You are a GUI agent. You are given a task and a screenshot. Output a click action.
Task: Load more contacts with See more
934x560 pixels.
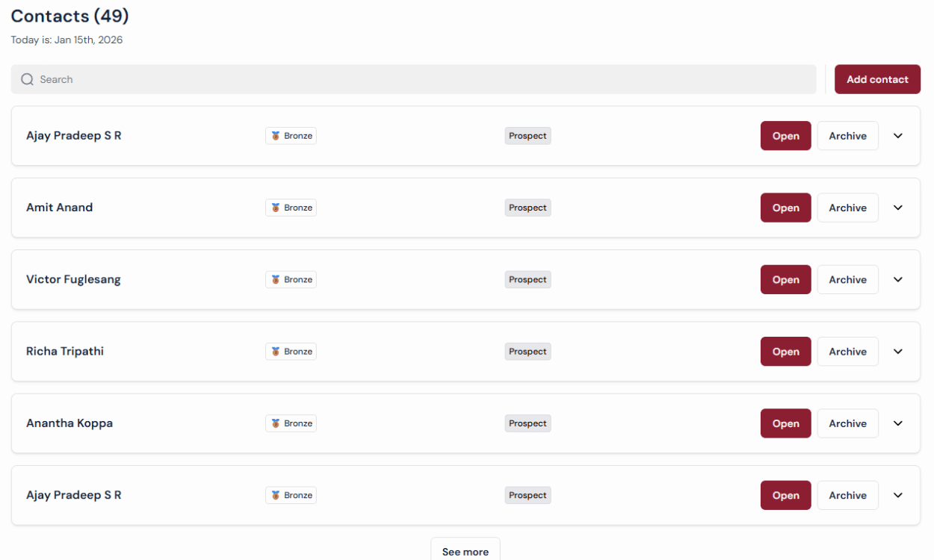[465, 551]
